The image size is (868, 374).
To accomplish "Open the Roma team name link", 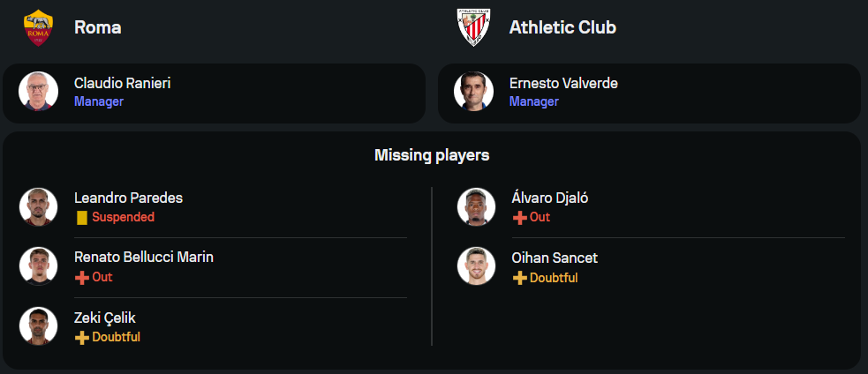I will pos(97,27).
